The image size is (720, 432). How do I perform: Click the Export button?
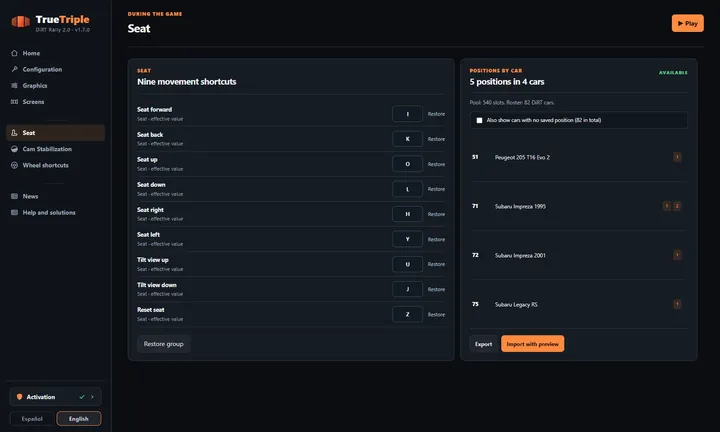(x=484, y=344)
